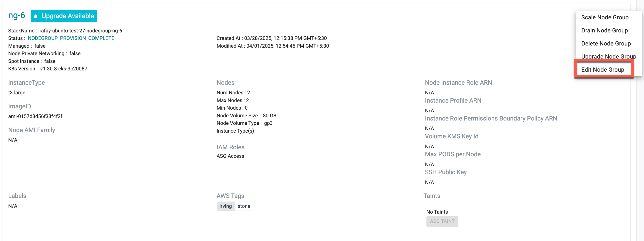The width and height of the screenshot is (644, 241).
Task: Click the t3.large instance type value
Action: 17,93
